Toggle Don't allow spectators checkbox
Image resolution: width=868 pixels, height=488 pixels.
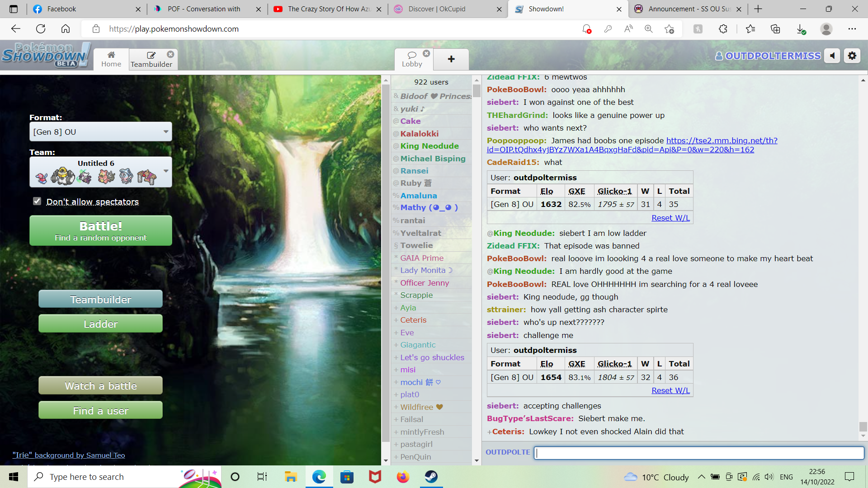pos(37,201)
